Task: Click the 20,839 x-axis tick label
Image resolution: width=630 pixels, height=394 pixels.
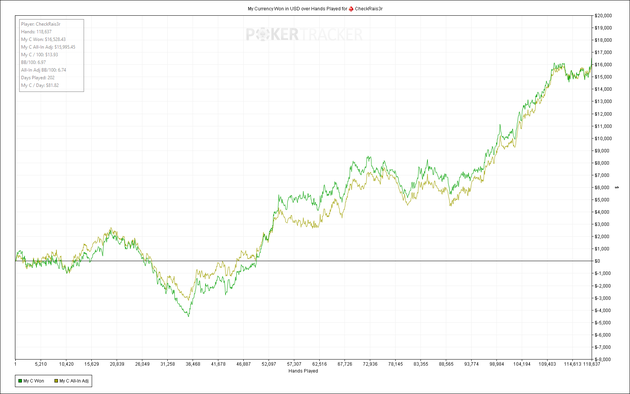Action: click(117, 364)
